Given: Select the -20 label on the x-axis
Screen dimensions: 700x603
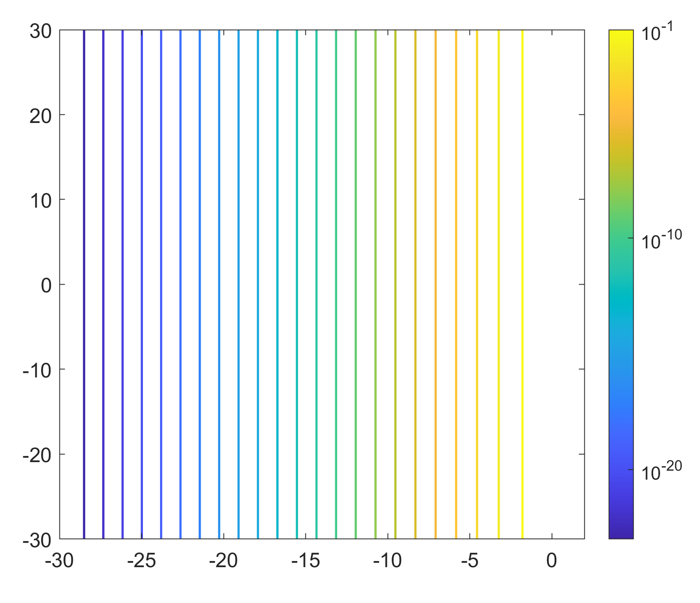Looking at the screenshot, I should pyautogui.click(x=224, y=561).
